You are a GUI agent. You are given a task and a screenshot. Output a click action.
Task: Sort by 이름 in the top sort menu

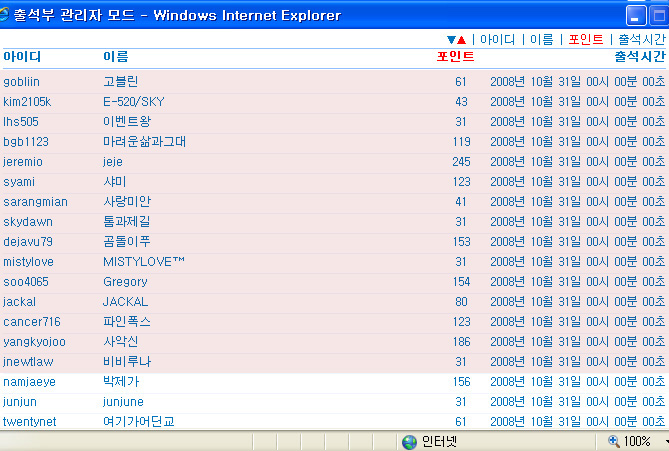[541, 40]
